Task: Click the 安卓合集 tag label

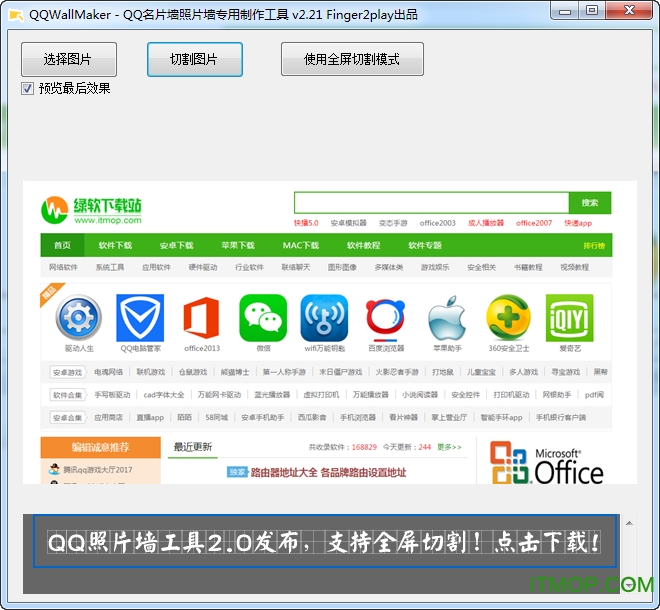Action: (67, 418)
